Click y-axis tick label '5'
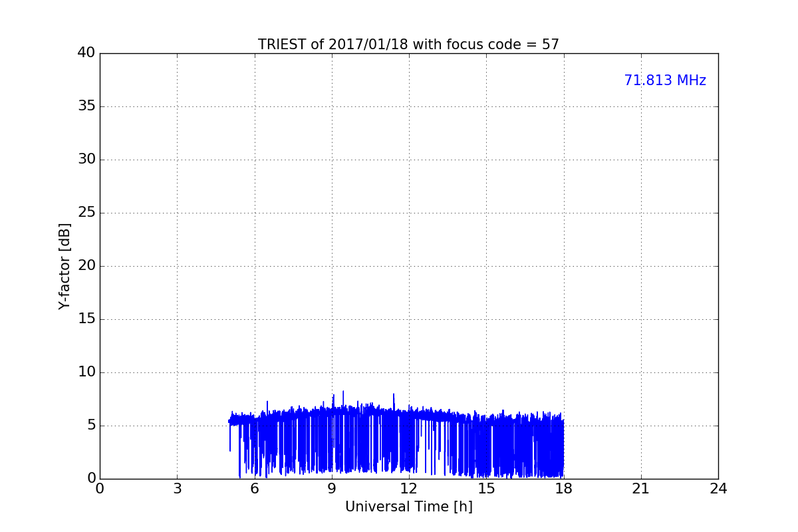Image resolution: width=798 pixels, height=532 pixels. click(91, 426)
